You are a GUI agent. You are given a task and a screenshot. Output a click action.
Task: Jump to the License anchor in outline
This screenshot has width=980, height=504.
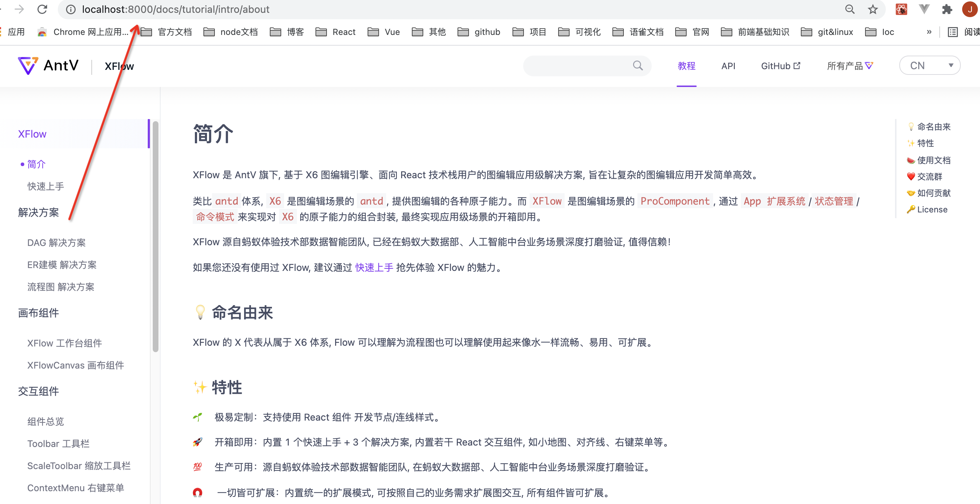pyautogui.click(x=932, y=210)
